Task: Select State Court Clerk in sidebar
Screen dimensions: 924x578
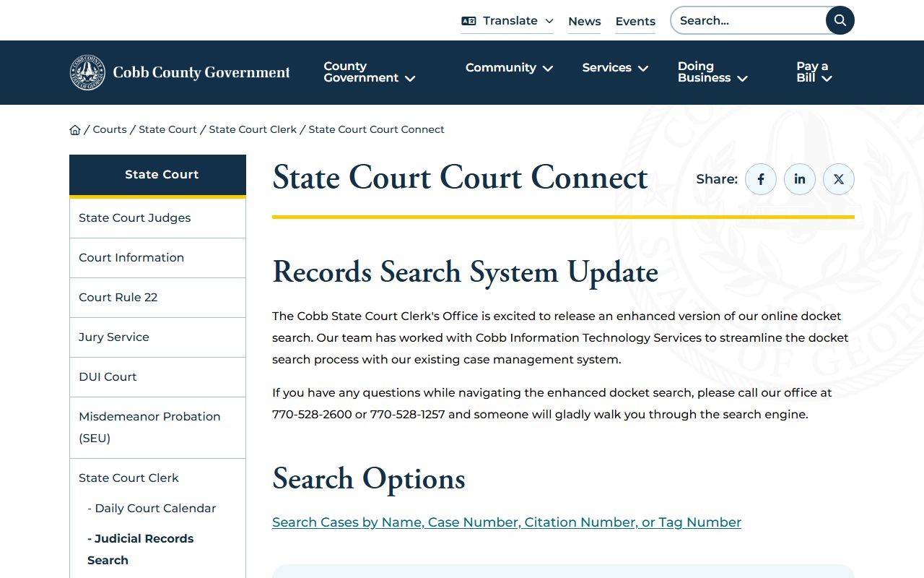Action: (128, 478)
